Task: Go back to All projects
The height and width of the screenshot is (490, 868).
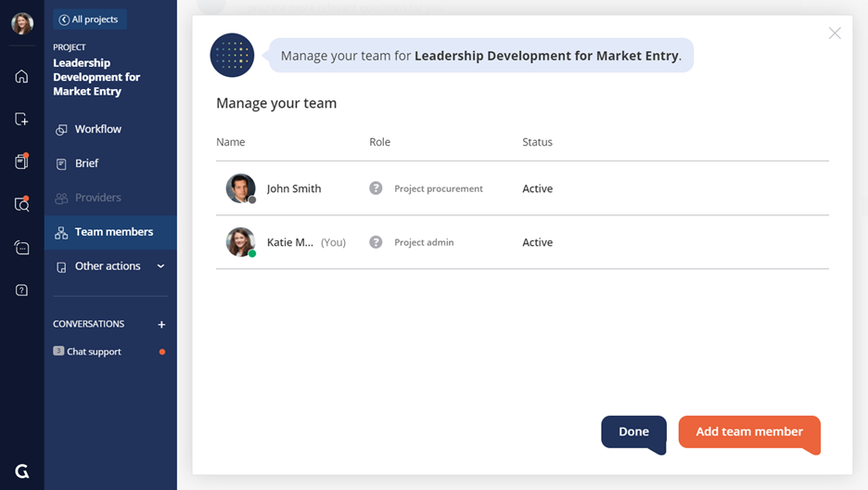Action: pyautogui.click(x=89, y=19)
